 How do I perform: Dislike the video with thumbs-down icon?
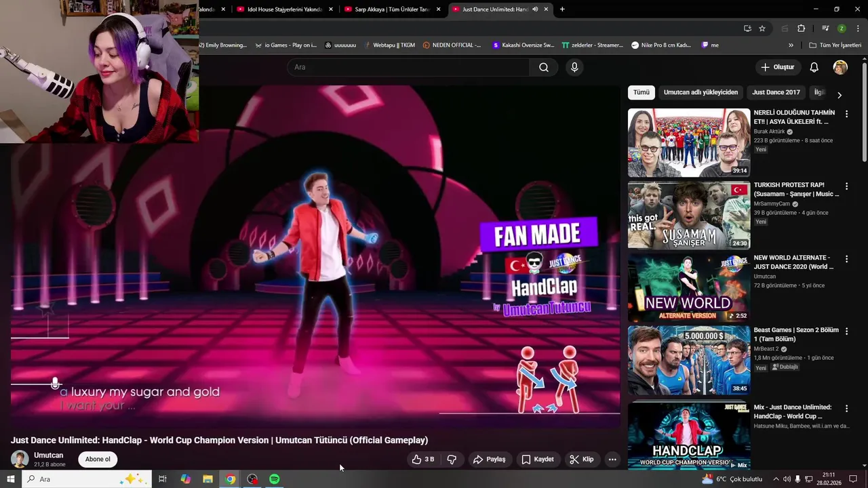tap(452, 460)
